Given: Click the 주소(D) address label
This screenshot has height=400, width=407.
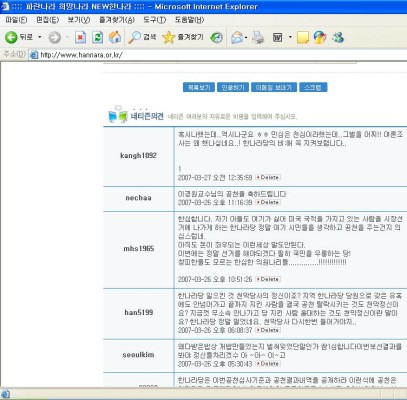Looking at the screenshot, I should tap(15, 54).
